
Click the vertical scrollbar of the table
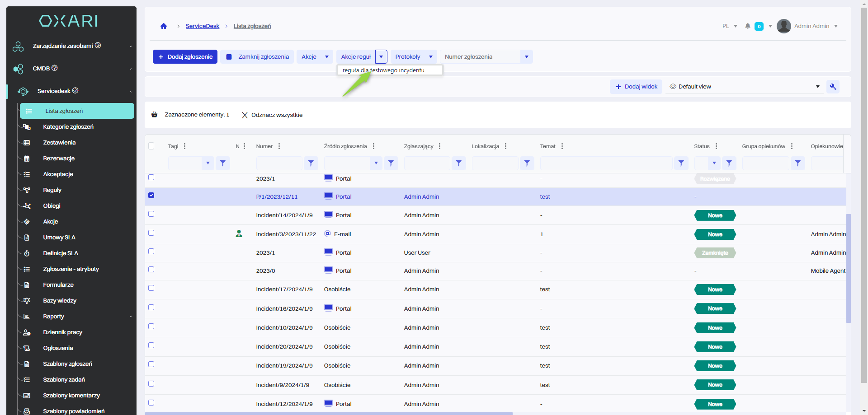pyautogui.click(x=848, y=268)
